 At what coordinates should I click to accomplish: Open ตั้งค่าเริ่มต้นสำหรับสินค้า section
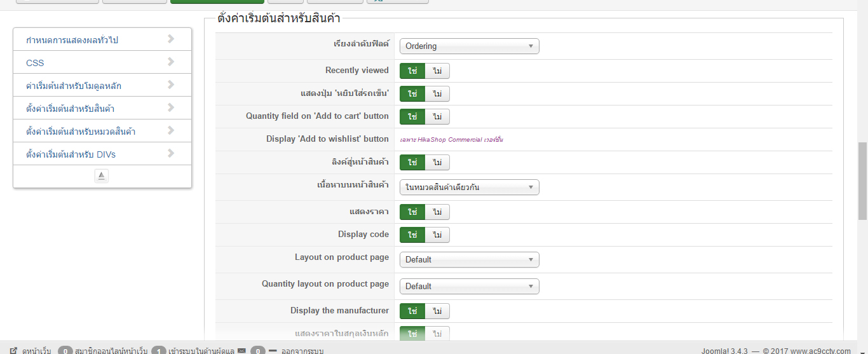click(102, 108)
